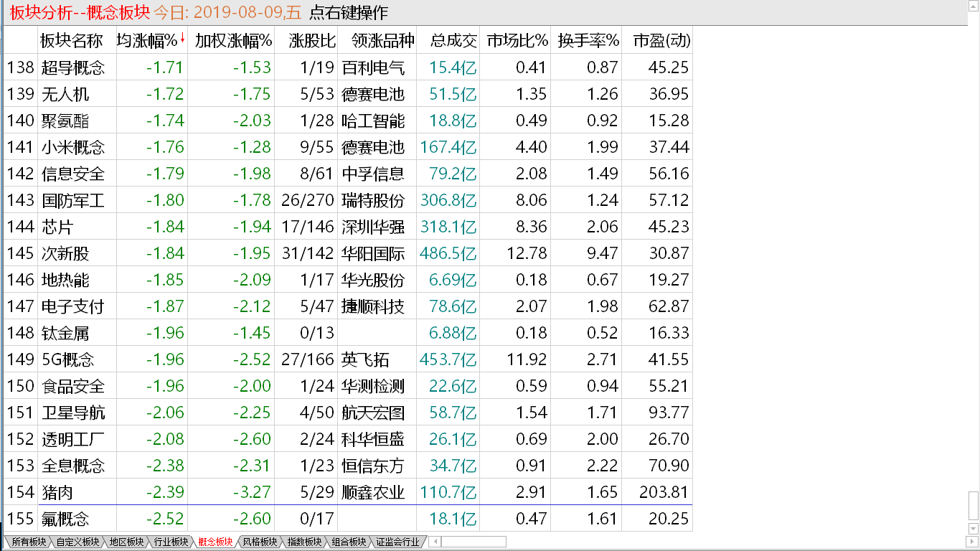Click turnover value 486.5亿
The width and height of the screenshot is (980, 551).
pyautogui.click(x=449, y=253)
